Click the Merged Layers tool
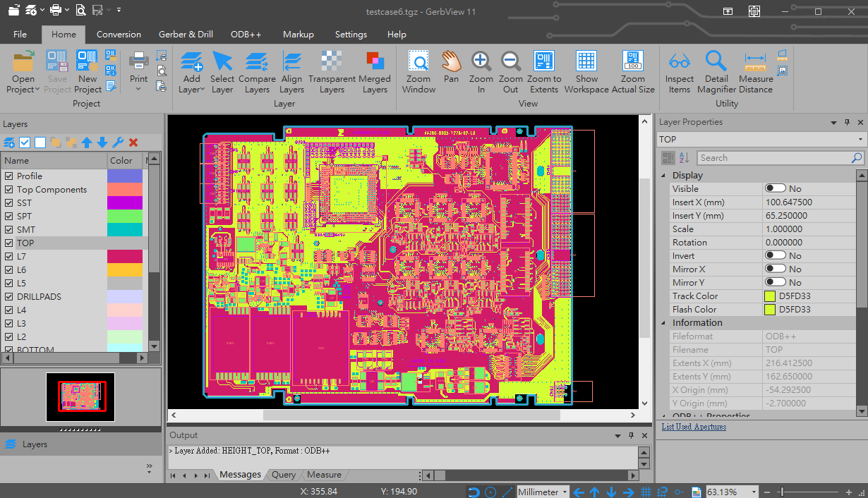 (x=375, y=72)
